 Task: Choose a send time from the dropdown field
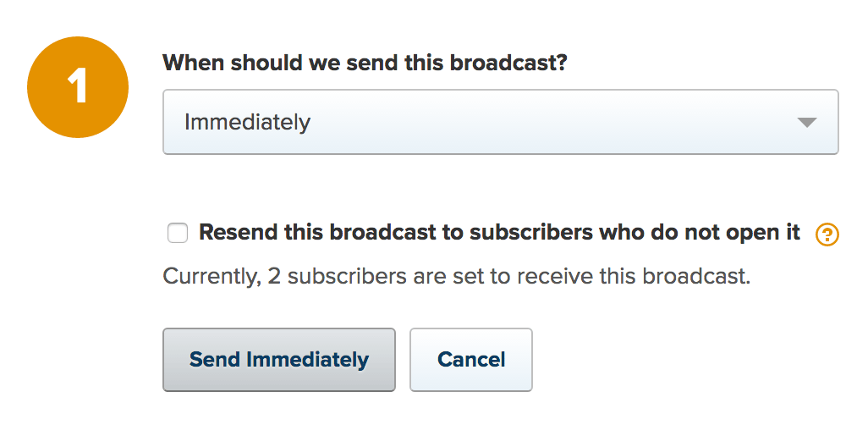pyautogui.click(x=501, y=122)
